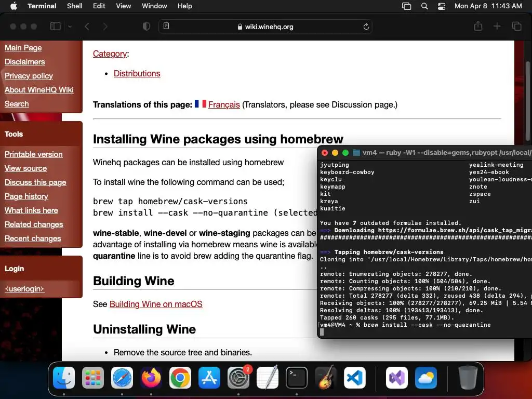Click the Safari page scrollbar

pyautogui.click(x=528, y=100)
